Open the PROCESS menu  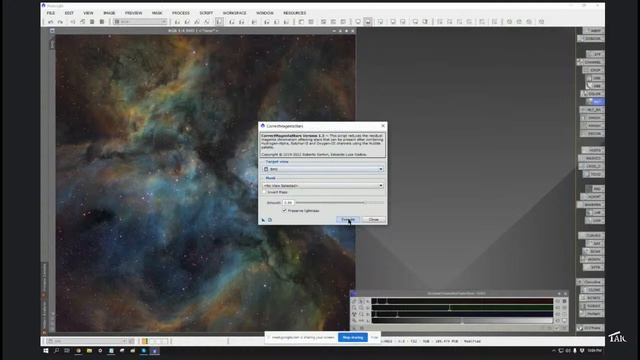click(180, 13)
